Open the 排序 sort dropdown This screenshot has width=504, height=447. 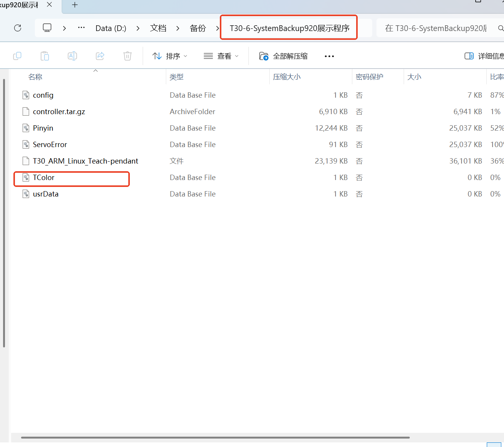170,56
